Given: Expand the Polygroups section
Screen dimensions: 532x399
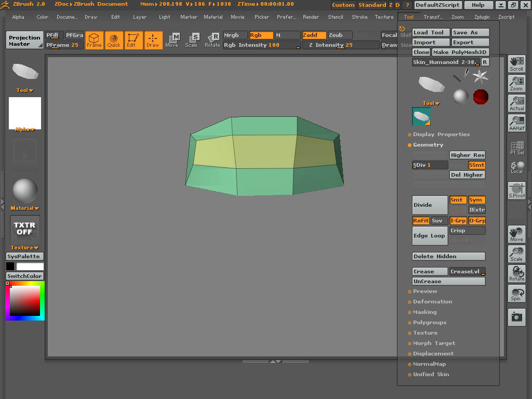Looking at the screenshot, I should point(430,323).
